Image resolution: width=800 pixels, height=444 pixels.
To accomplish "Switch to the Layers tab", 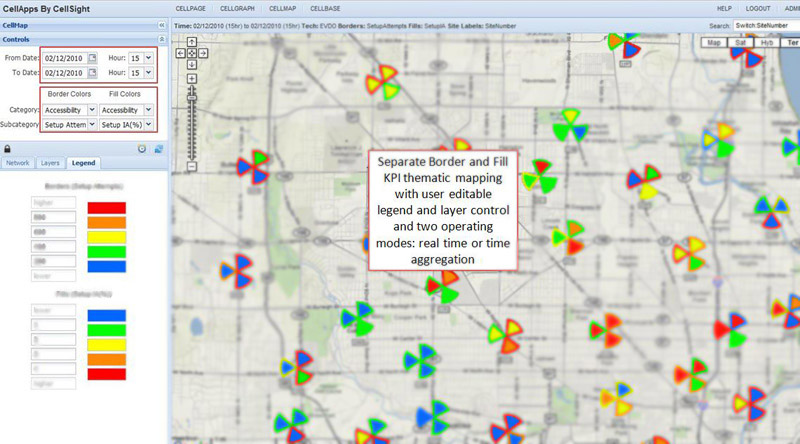I will tap(50, 162).
